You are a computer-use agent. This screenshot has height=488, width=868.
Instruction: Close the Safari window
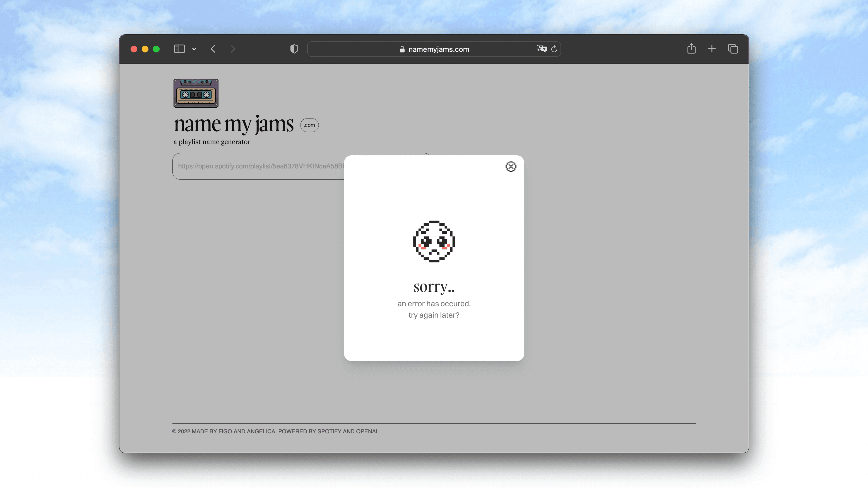(x=134, y=49)
